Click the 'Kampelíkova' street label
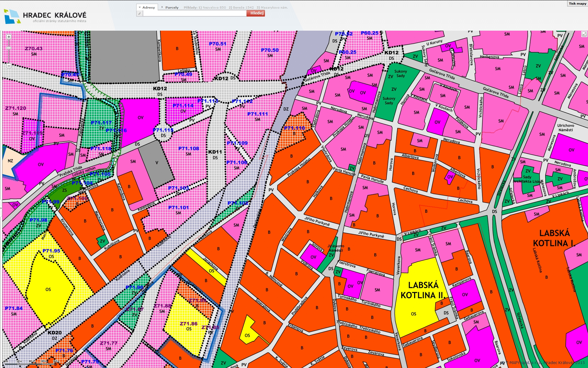588x368 pixels. (x=160, y=51)
